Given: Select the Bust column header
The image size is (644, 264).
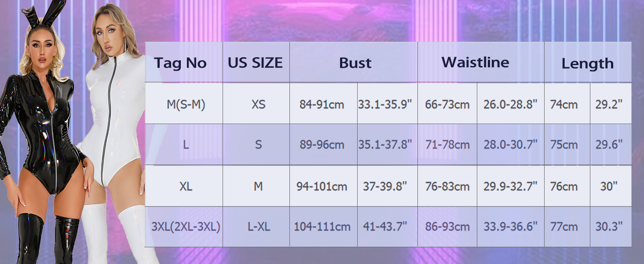Looking at the screenshot, I should [355, 63].
